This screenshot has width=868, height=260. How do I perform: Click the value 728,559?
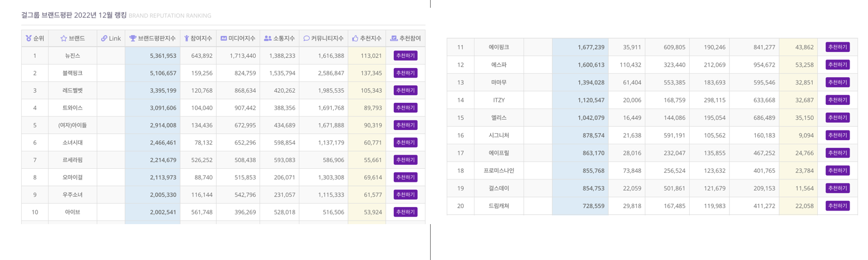point(593,206)
